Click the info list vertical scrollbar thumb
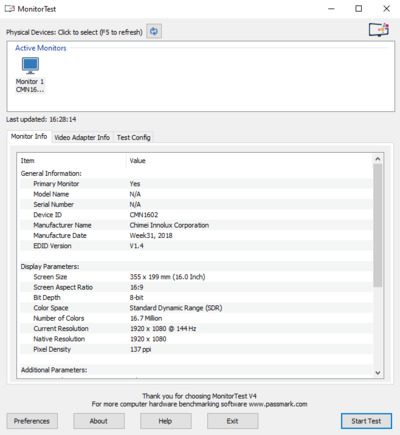 click(378, 225)
